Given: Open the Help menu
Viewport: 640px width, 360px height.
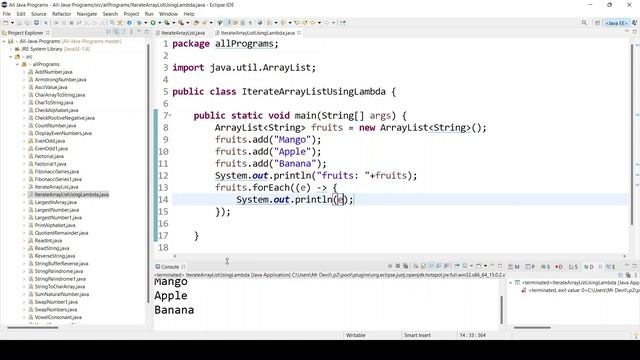Looking at the screenshot, I should tap(189, 14).
